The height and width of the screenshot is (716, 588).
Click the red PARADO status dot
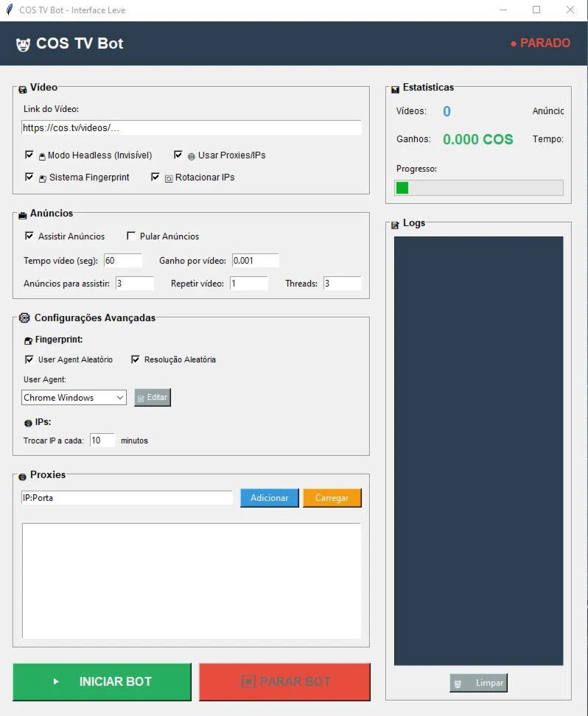[514, 44]
